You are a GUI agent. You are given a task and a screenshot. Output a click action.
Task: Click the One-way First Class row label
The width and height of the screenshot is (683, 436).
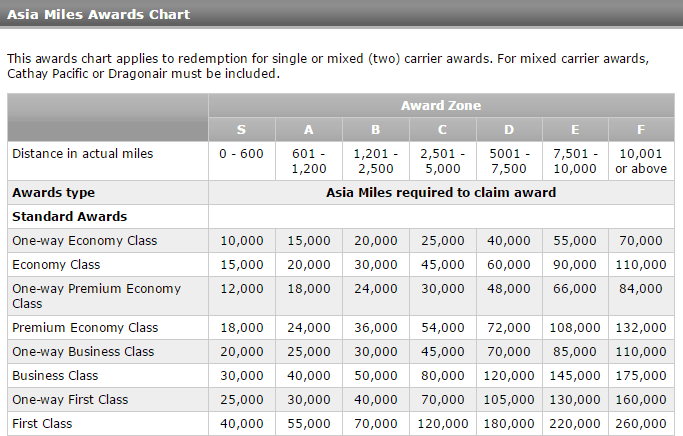(70, 399)
